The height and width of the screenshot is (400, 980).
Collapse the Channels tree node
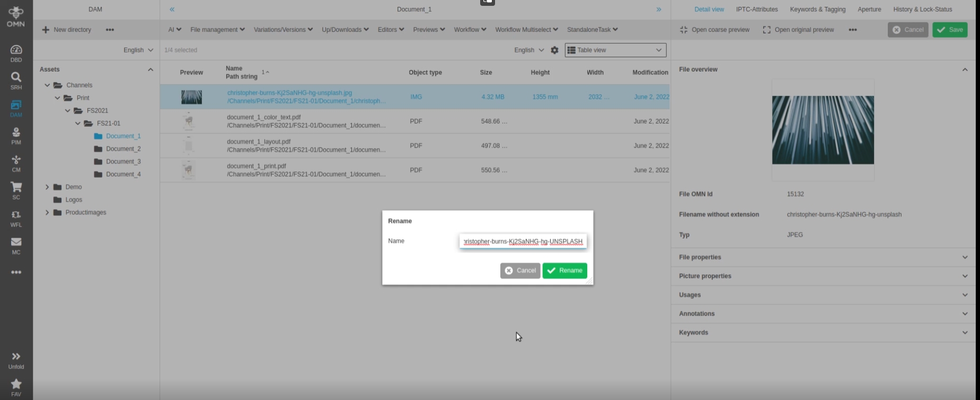coord(47,85)
